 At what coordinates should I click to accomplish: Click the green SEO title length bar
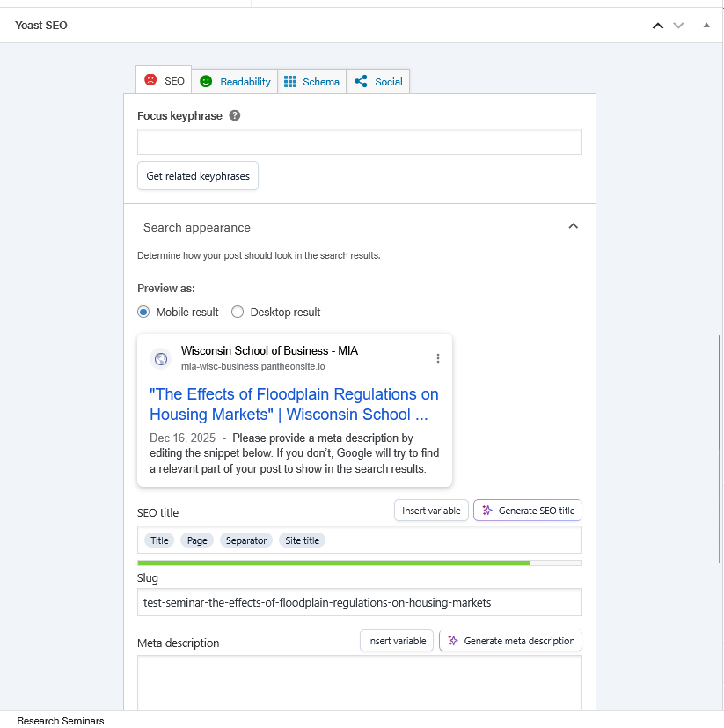click(334, 562)
